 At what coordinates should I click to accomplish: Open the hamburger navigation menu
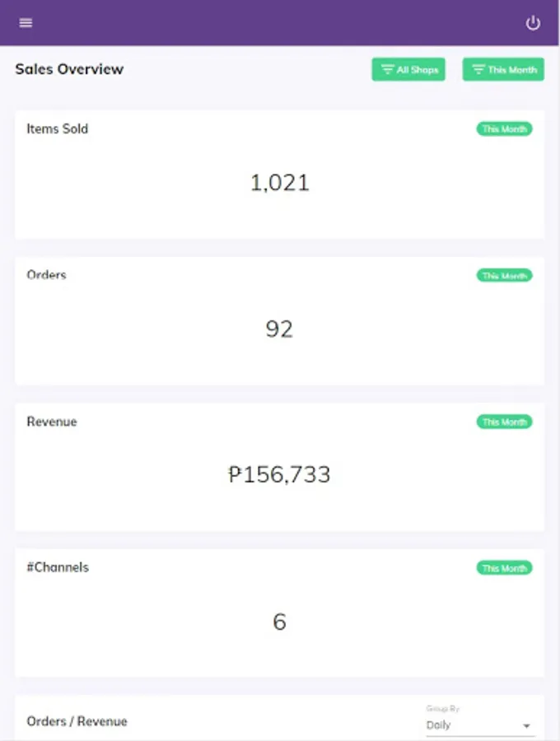(x=26, y=23)
